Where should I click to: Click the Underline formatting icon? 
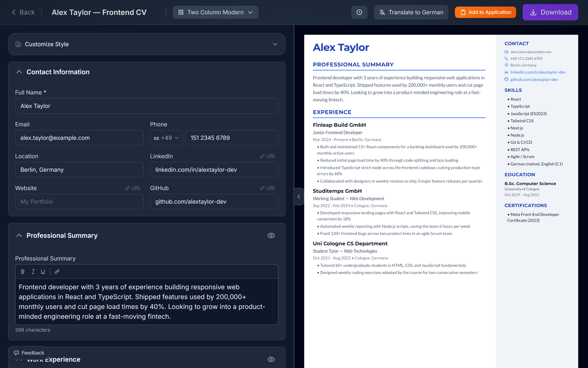click(x=43, y=272)
